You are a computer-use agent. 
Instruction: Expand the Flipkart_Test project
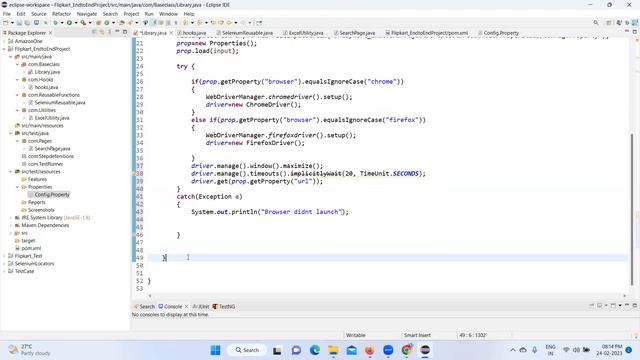[4, 256]
